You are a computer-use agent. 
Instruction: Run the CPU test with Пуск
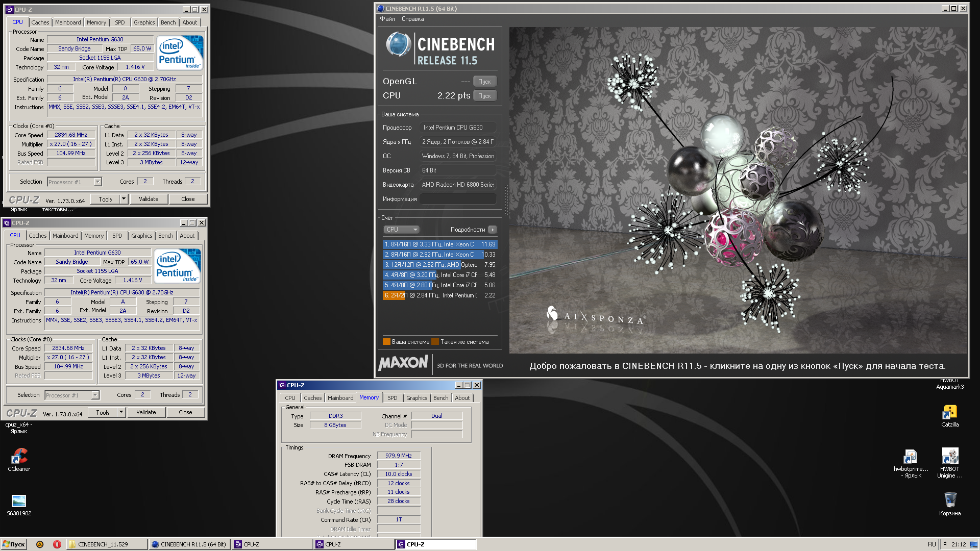[484, 96]
